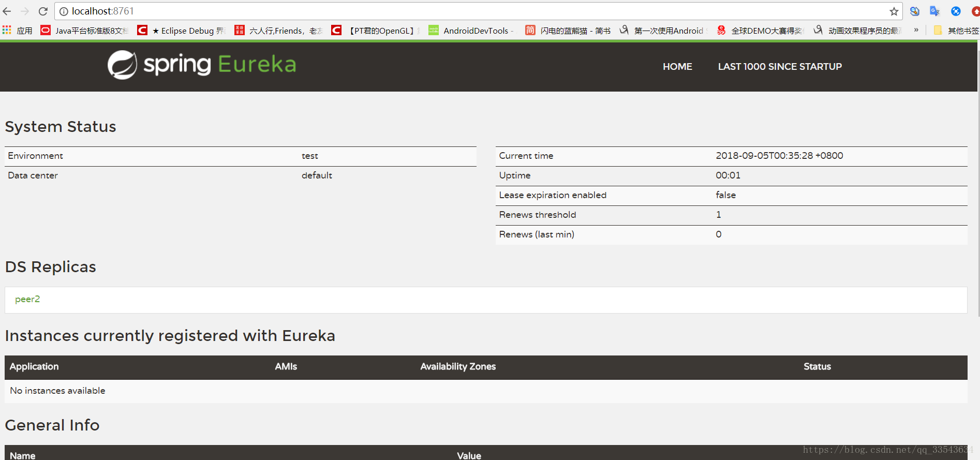The width and height of the screenshot is (980, 460).
Task: Go to HOME in Eureka navigation
Action: [x=677, y=66]
